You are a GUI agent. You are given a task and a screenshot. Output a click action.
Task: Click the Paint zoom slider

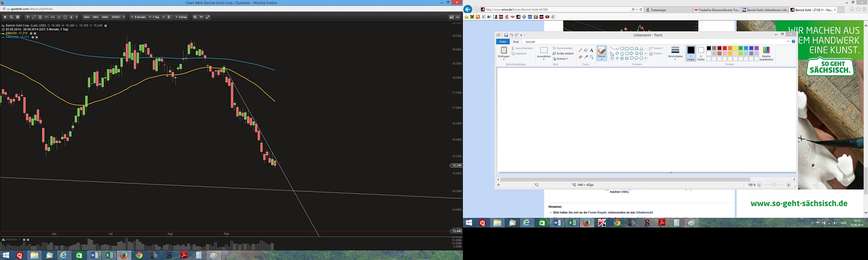point(774,185)
